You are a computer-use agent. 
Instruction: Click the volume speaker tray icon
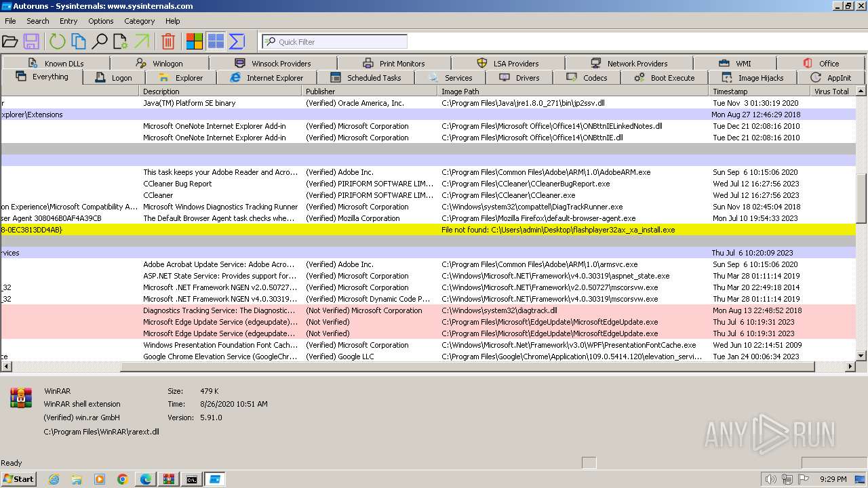pos(770,479)
